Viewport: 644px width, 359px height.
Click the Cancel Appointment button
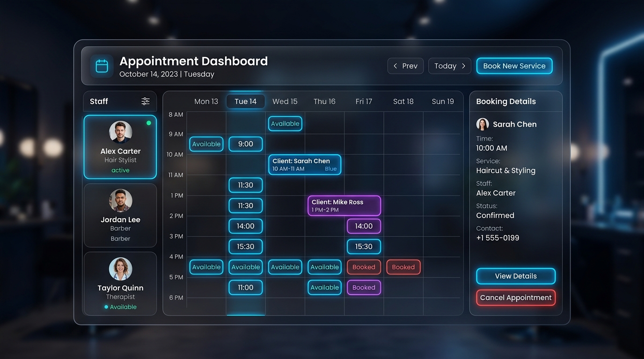[x=516, y=298]
